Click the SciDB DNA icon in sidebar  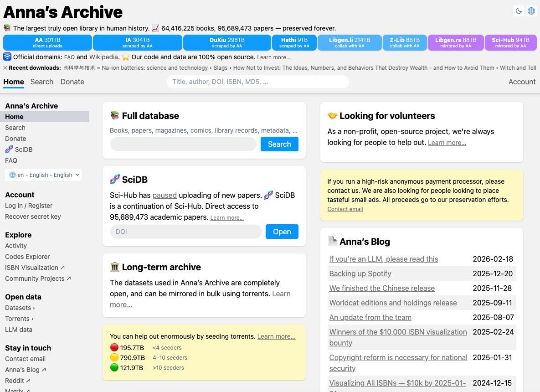click(9, 149)
